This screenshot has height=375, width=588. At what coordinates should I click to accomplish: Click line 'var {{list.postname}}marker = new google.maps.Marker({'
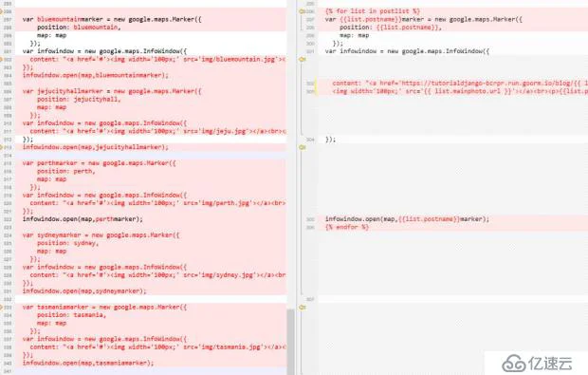[x=424, y=19]
